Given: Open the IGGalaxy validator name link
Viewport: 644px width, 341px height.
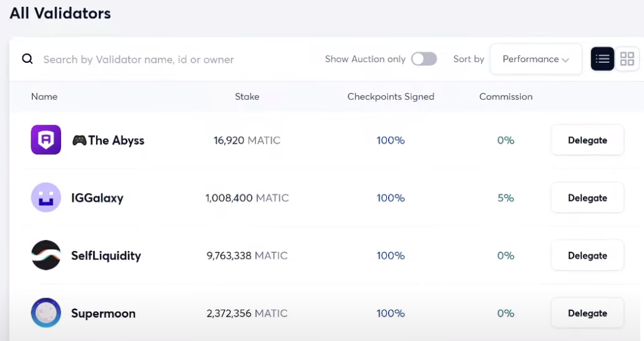Looking at the screenshot, I should (x=97, y=198).
